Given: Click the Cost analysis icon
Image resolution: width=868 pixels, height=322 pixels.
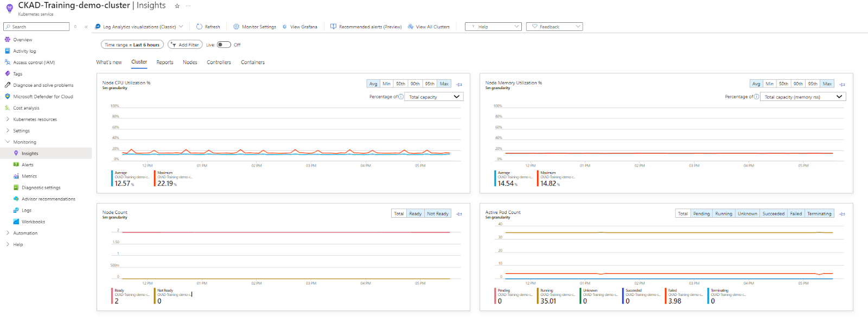Looking at the screenshot, I should [x=8, y=108].
